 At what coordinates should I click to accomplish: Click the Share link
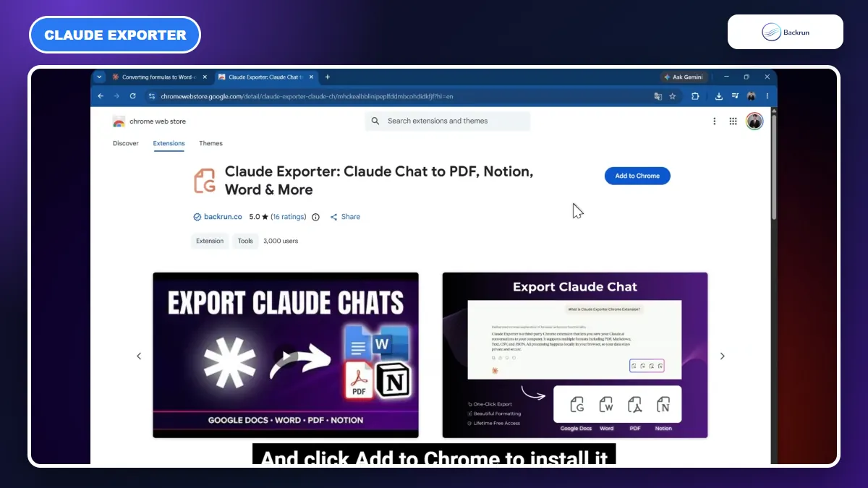tap(345, 217)
